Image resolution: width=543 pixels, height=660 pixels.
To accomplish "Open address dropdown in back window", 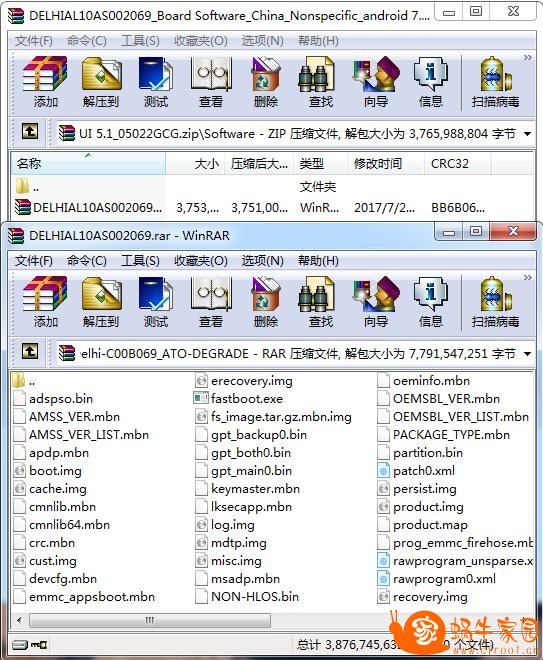I will (527, 134).
